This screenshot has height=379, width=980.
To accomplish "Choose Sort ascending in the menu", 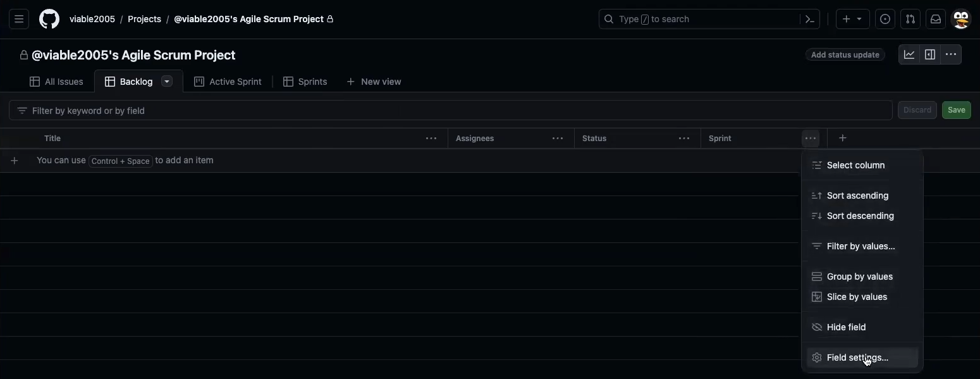I will tap(857, 196).
